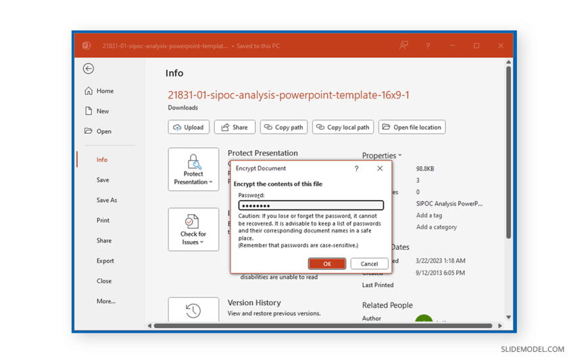
Task: Open the Version History button
Action: tap(193, 310)
